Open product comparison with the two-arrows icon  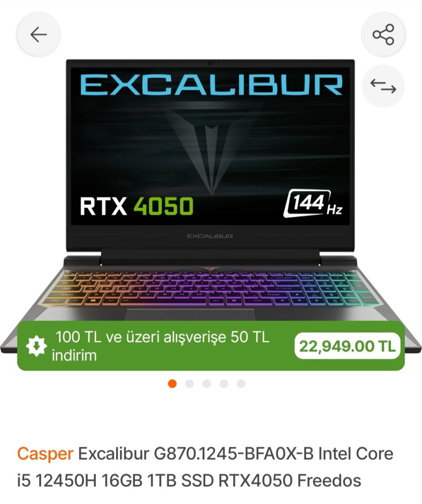[383, 86]
